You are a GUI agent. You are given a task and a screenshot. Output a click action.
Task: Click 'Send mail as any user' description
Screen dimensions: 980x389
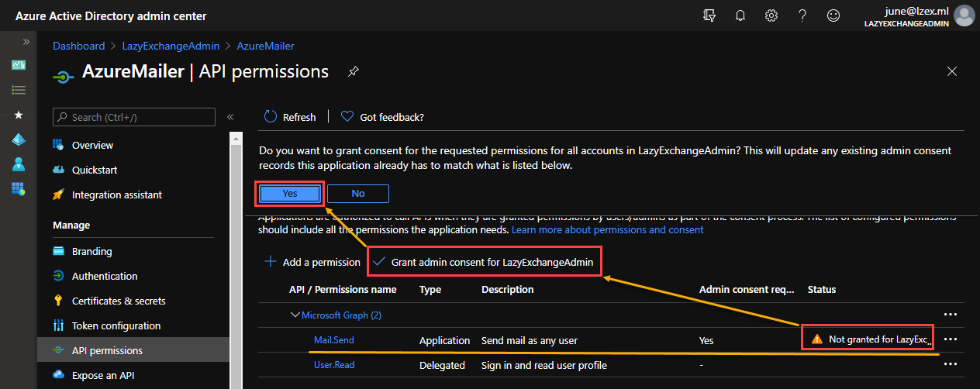530,340
